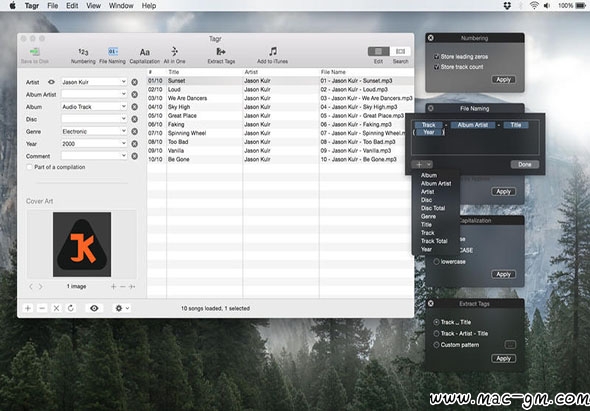Open the gear settings dropdown
Screen dimensions: 590x411
coord(122,308)
